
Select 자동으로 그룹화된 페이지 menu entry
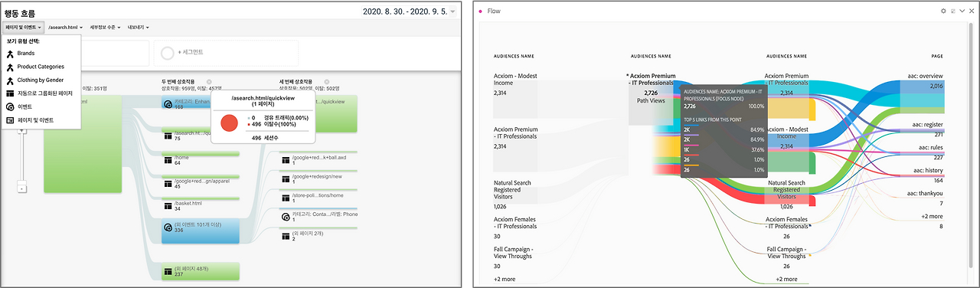(44, 93)
